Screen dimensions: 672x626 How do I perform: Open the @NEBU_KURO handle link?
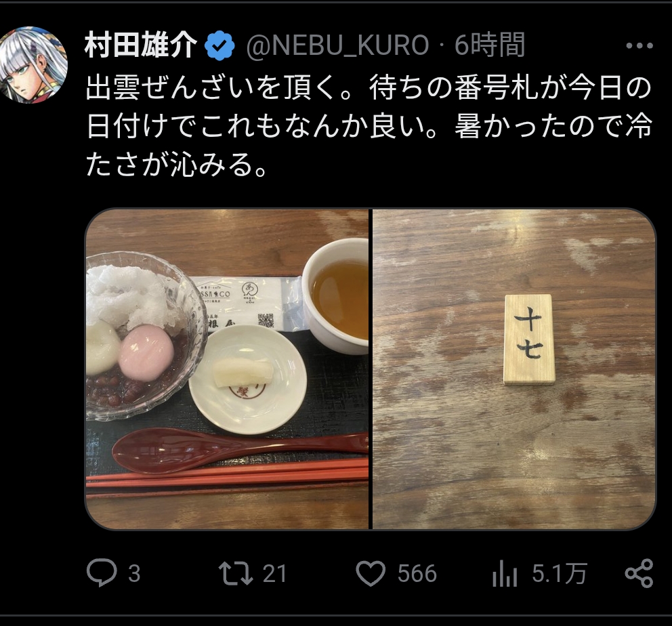tap(337, 45)
